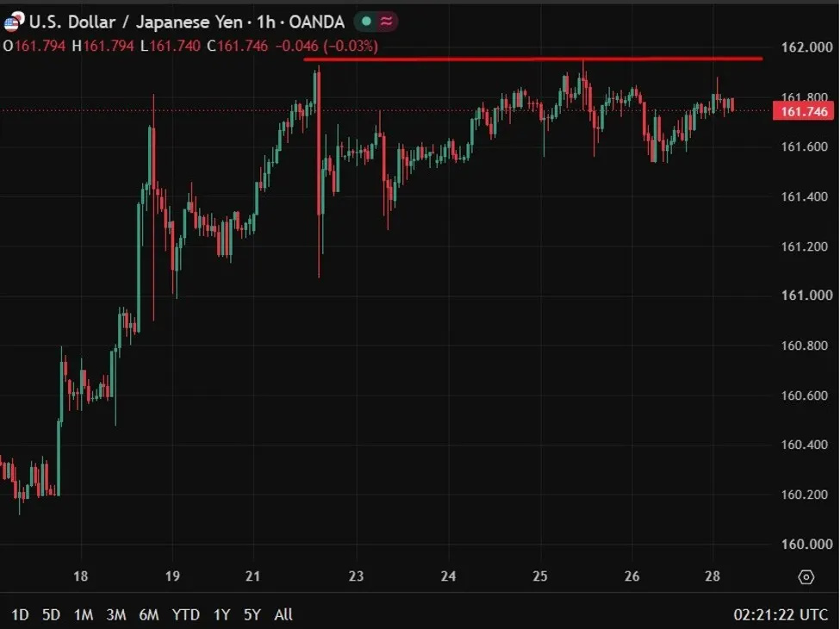Choose the 1Y time range

[221, 614]
